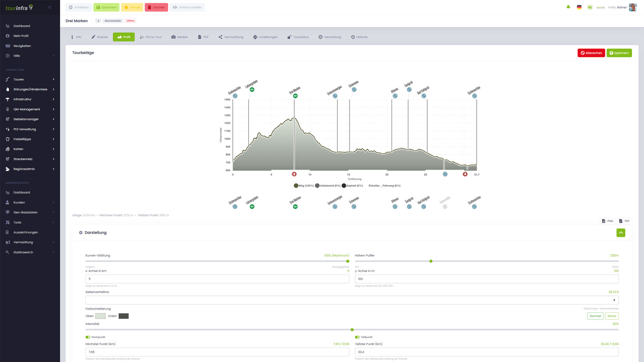This screenshot has height=362, width=644.
Task: Click the user avatar picture
Action: click(633, 7)
